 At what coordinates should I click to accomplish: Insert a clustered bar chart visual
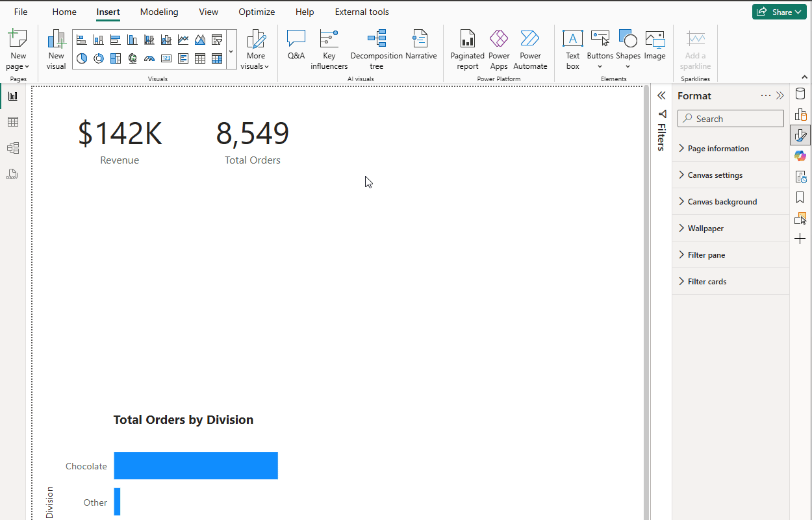pos(116,40)
